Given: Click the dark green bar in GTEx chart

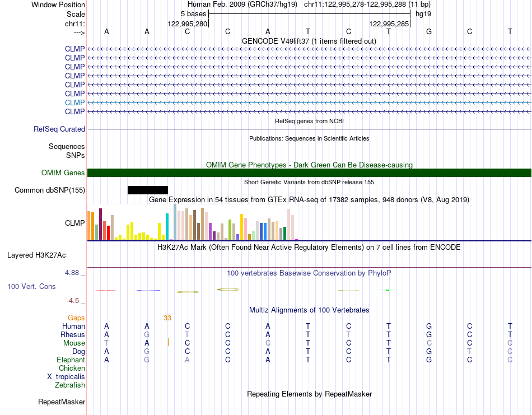Looking at the screenshot, I should point(284,233).
